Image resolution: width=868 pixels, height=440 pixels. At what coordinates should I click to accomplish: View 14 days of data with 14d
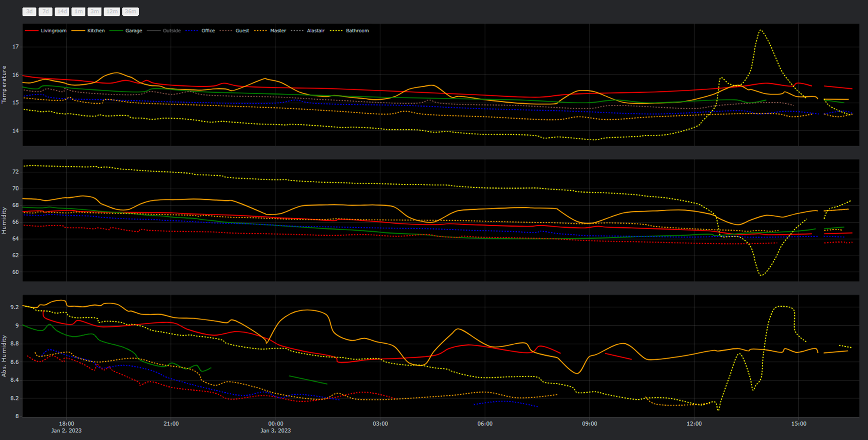pyautogui.click(x=62, y=11)
